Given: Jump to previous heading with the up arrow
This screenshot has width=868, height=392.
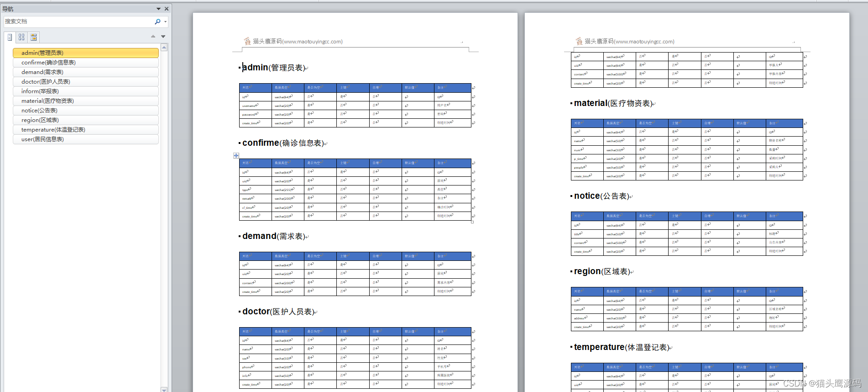Looking at the screenshot, I should pos(153,37).
